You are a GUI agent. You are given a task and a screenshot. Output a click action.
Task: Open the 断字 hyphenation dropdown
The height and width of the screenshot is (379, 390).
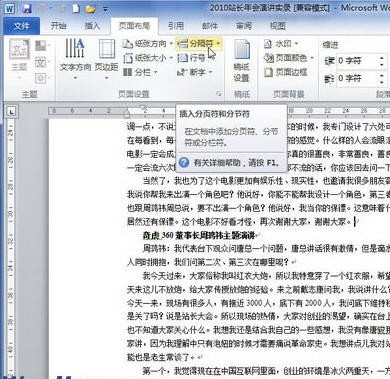(195, 72)
